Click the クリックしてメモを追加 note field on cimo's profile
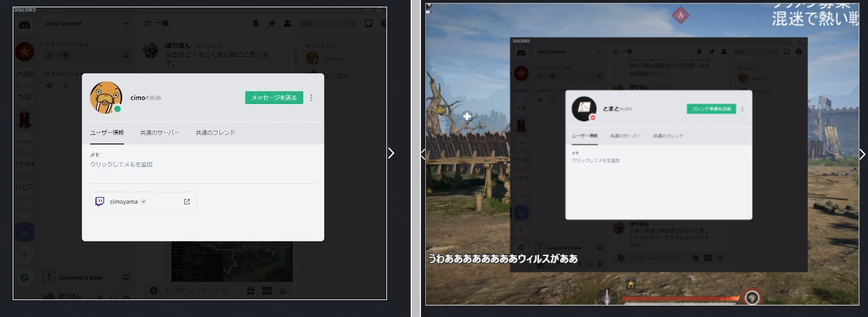 point(121,165)
